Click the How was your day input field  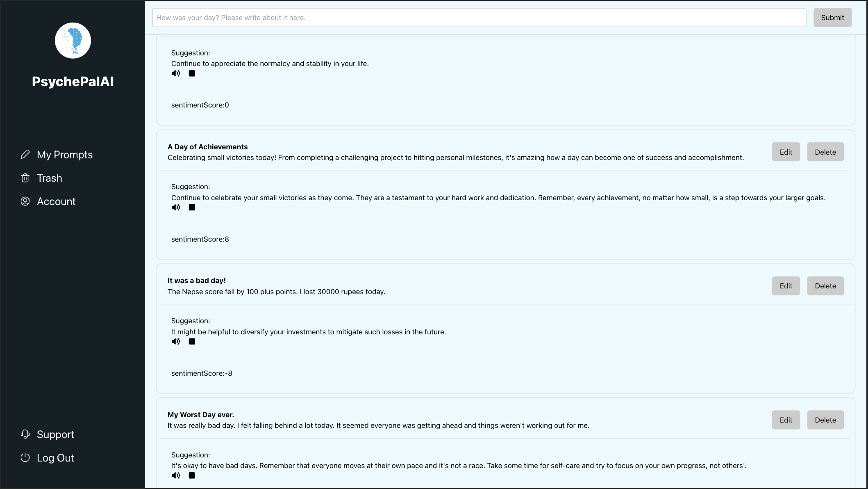pos(479,18)
